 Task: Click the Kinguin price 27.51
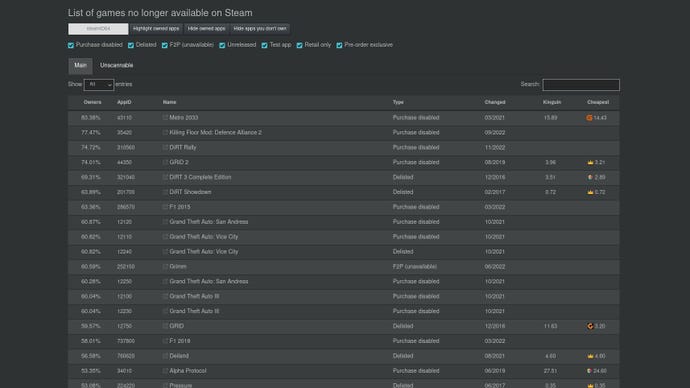click(551, 371)
